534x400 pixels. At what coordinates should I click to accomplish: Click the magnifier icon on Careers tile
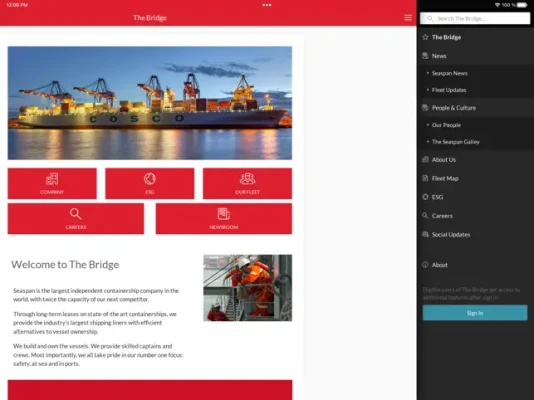pyautogui.click(x=75, y=214)
